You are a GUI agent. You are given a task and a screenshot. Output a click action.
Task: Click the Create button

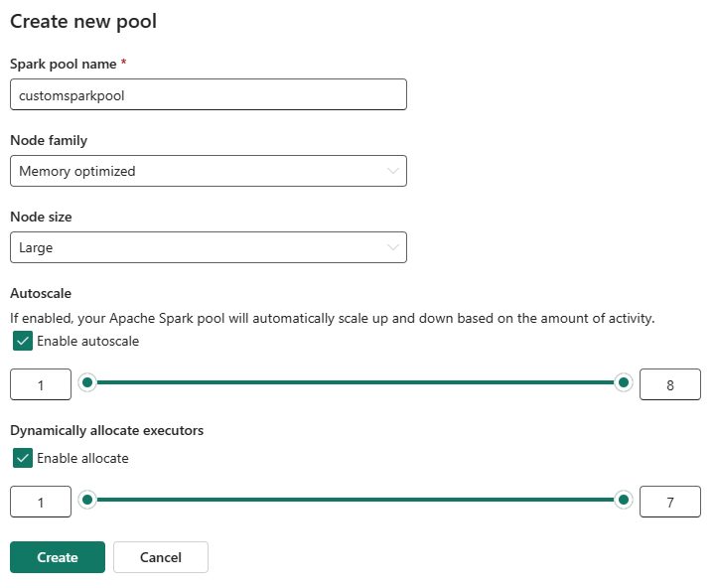58,557
